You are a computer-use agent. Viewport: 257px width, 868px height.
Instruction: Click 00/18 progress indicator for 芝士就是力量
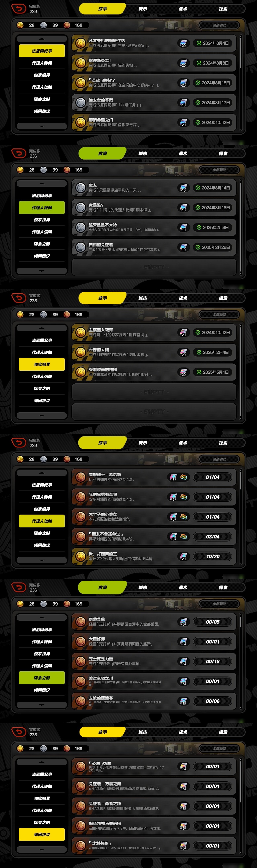tap(213, 661)
